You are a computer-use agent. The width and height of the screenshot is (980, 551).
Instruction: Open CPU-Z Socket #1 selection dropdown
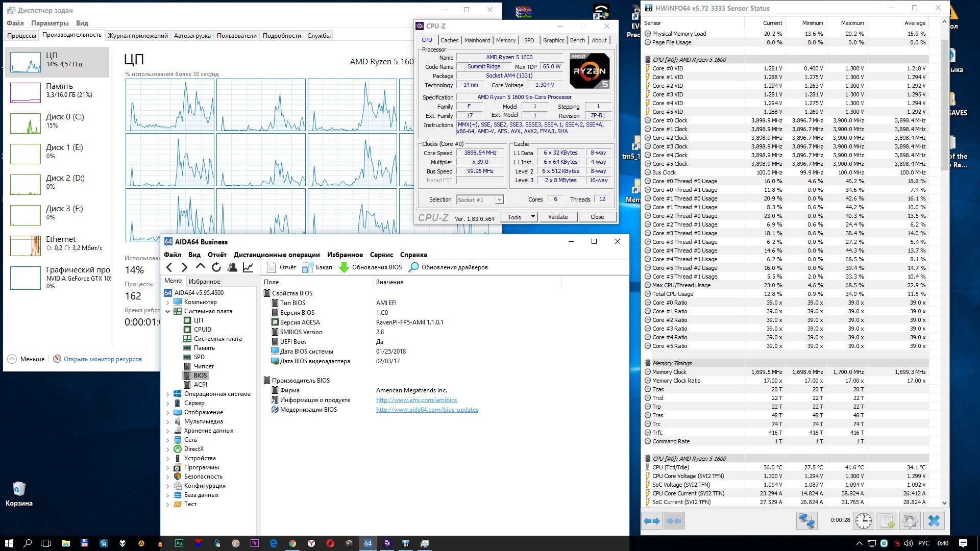pos(499,200)
